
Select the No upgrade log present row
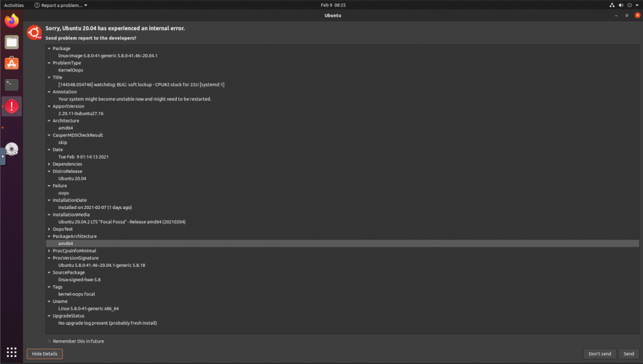click(343, 323)
